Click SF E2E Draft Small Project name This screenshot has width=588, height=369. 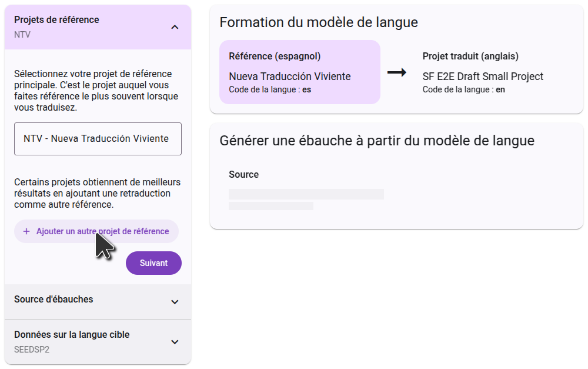coord(483,77)
